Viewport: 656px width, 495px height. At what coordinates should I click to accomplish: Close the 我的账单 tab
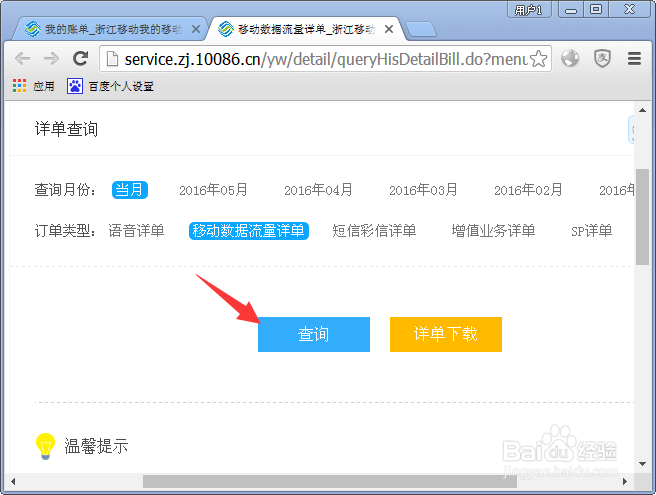pos(195,29)
